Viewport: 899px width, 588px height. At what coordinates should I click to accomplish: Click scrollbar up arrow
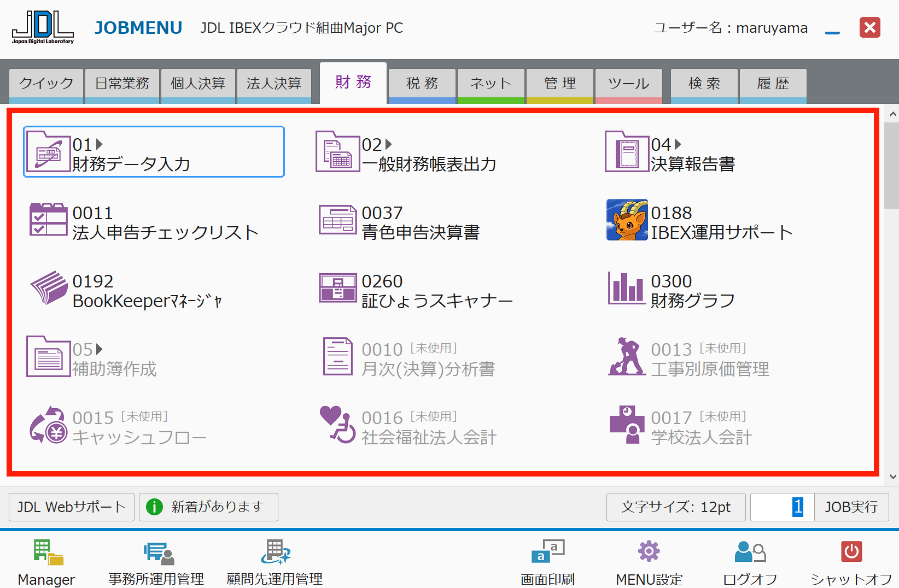(x=893, y=114)
